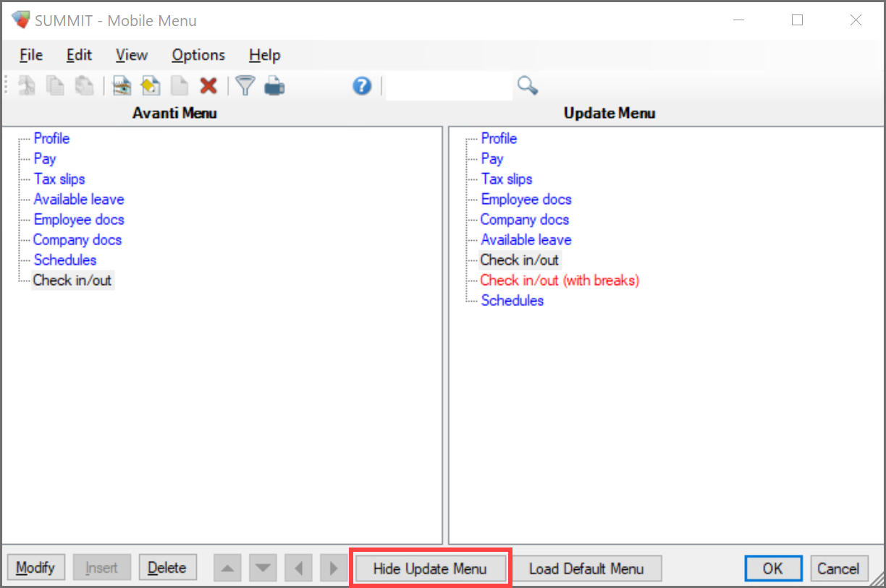Select Employee docs in Avanti Menu
The width and height of the screenshot is (886, 588).
pos(79,219)
